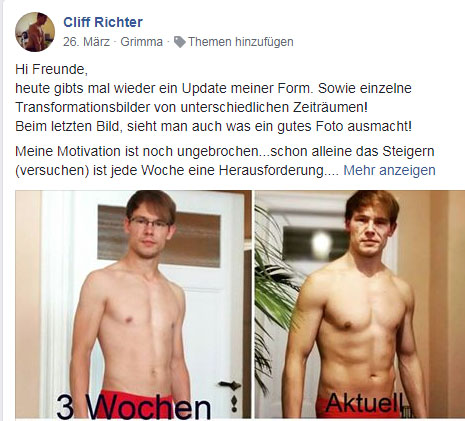This screenshot has width=465, height=421.
Task: Open the Cliff Richter profile name link
Action: click(x=103, y=22)
